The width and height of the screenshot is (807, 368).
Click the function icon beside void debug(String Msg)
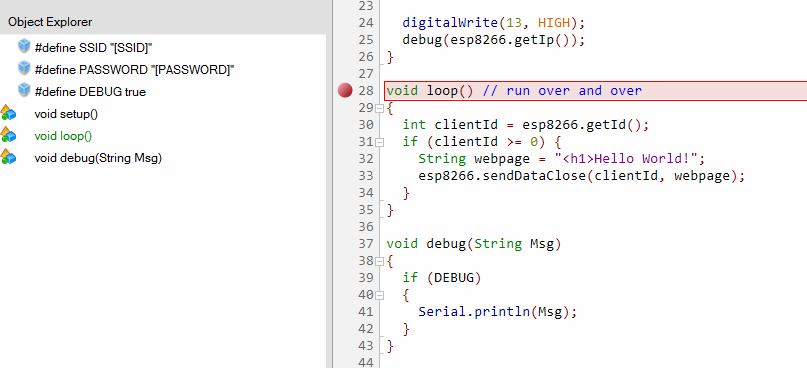point(8,157)
